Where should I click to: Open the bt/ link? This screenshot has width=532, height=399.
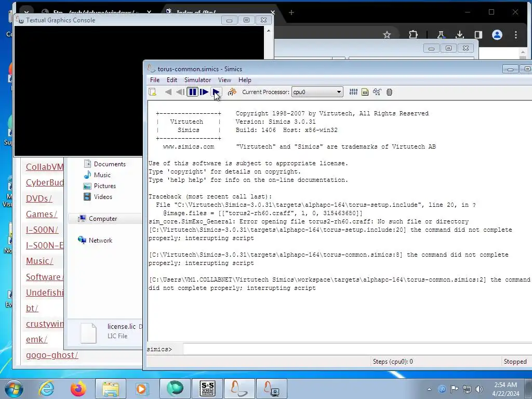(x=32, y=308)
